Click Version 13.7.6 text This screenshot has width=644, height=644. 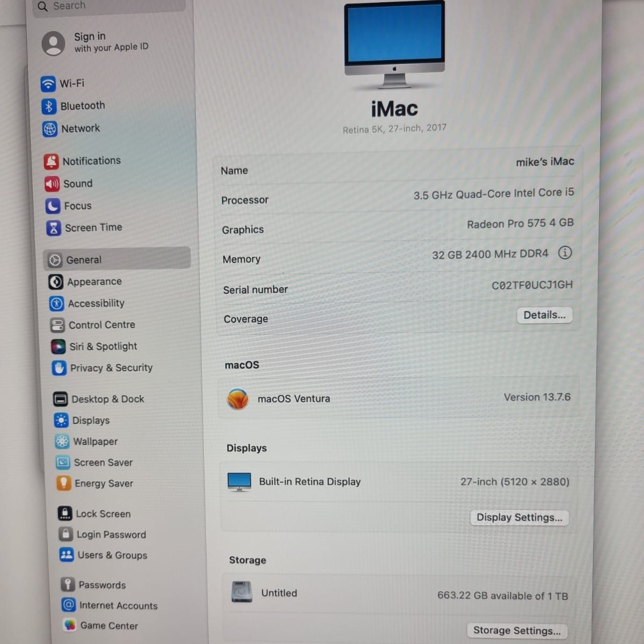point(537,397)
